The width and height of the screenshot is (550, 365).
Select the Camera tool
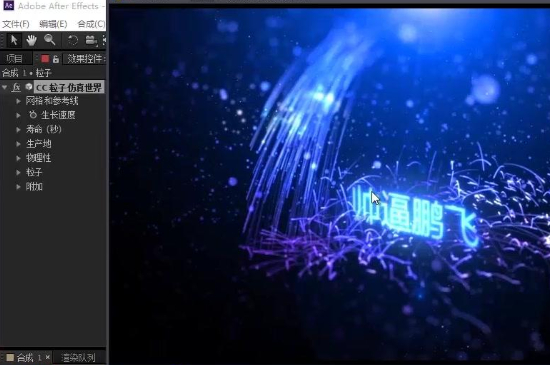point(91,40)
